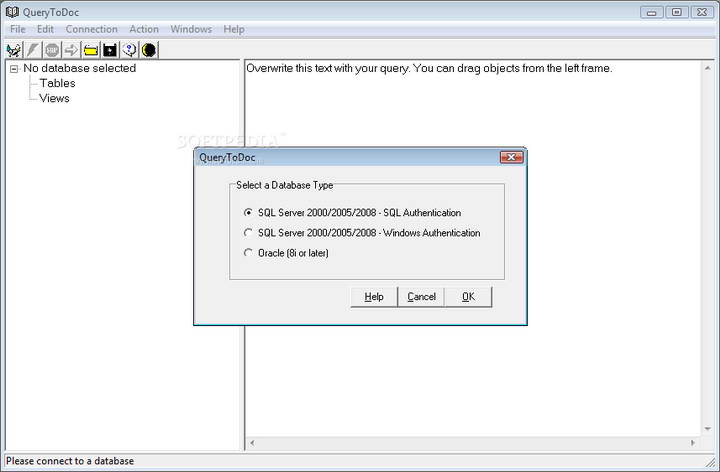The height and width of the screenshot is (472, 720).
Task: Choose the Oracle (8i or later) option
Action: (248, 253)
